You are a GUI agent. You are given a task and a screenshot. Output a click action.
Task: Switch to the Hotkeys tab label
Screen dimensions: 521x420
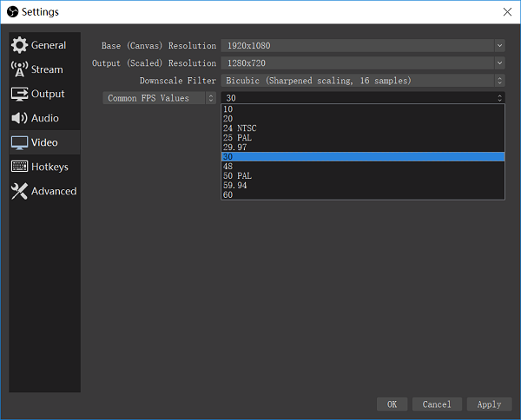click(49, 167)
